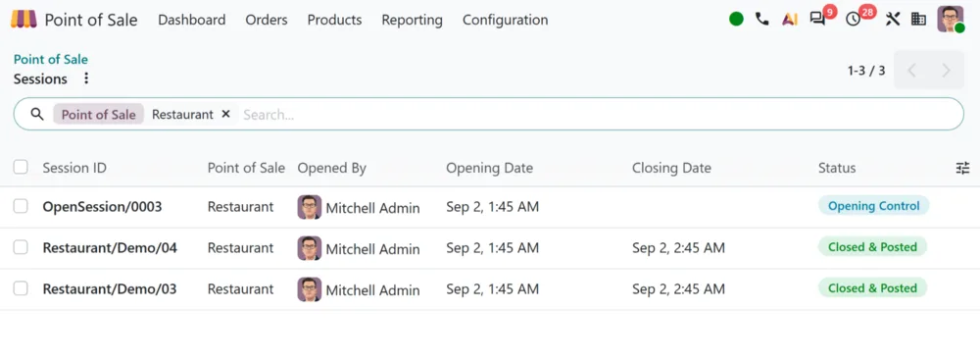The width and height of the screenshot is (980, 361).
Task: Click Closed & Posted badge for Restaurant/Demo/03
Action: pos(872,288)
